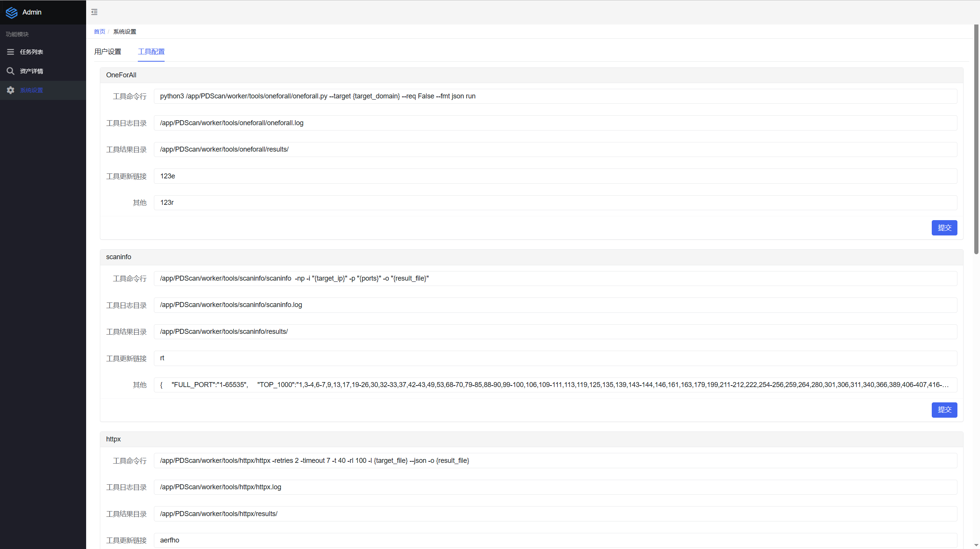Go to 首页 via the breadcrumb link
980x549 pixels.
[100, 32]
